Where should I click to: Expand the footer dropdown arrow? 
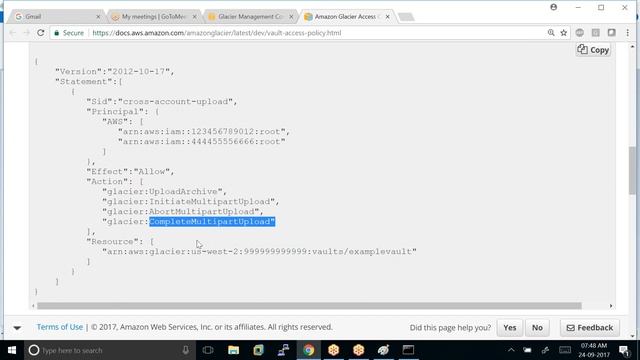coord(17,328)
